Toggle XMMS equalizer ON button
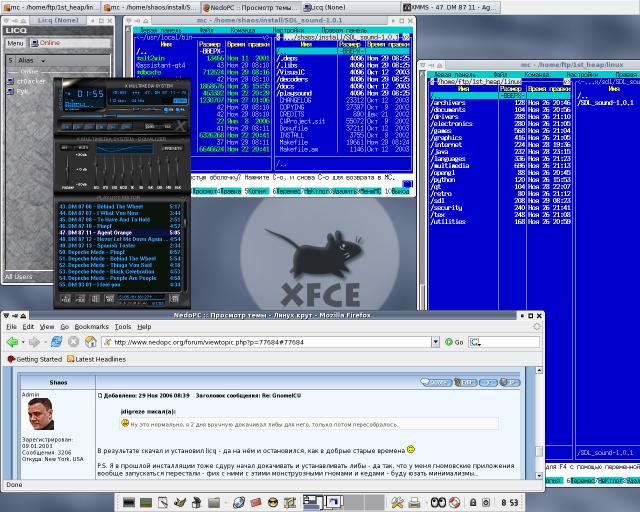The image size is (640, 512). [64, 147]
